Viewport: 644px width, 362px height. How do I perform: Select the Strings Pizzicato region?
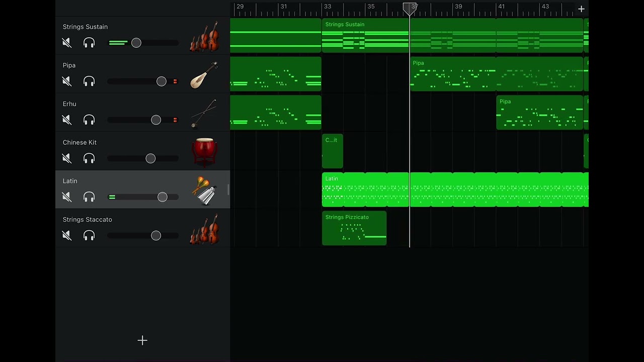(354, 228)
